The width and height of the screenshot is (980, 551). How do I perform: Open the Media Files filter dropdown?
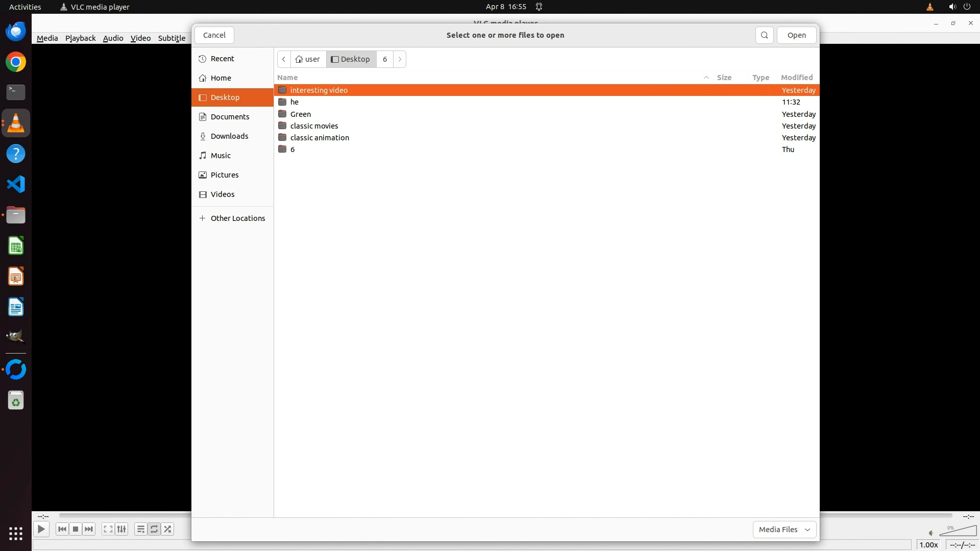point(784,530)
